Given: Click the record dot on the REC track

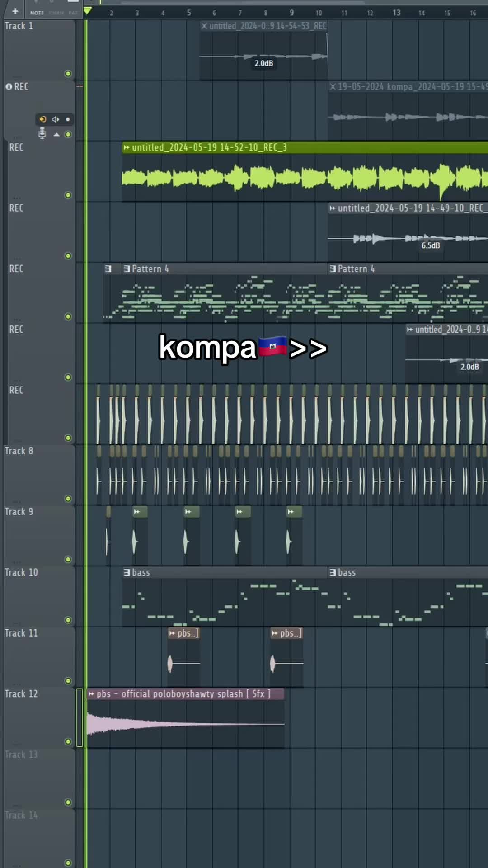Looking at the screenshot, I should [68, 119].
